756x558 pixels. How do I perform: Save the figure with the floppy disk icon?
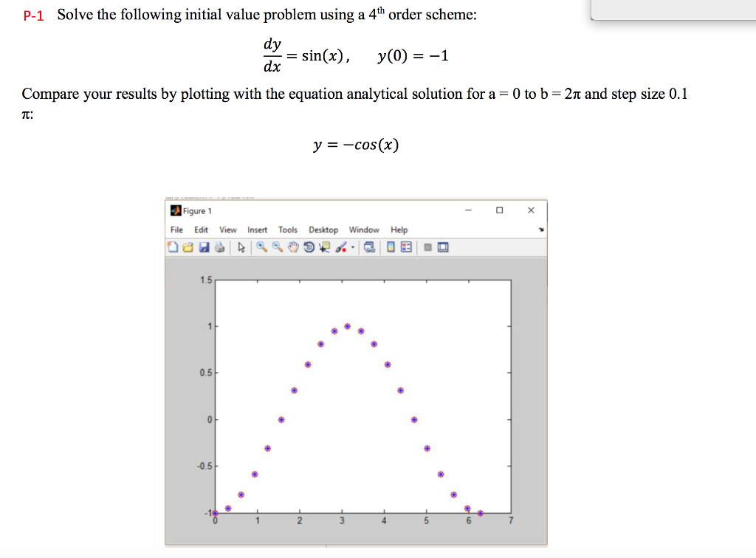click(x=204, y=247)
